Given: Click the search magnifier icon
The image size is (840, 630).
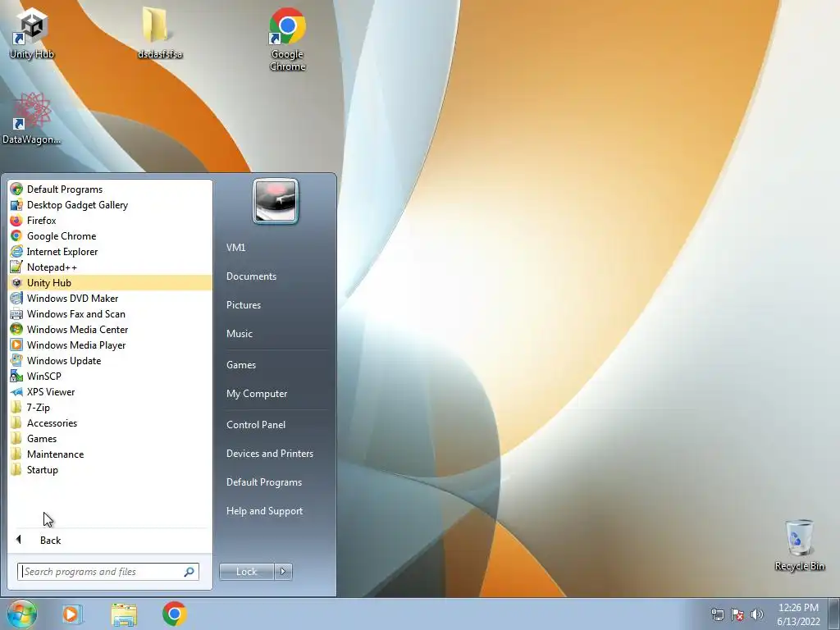Looking at the screenshot, I should [189, 572].
